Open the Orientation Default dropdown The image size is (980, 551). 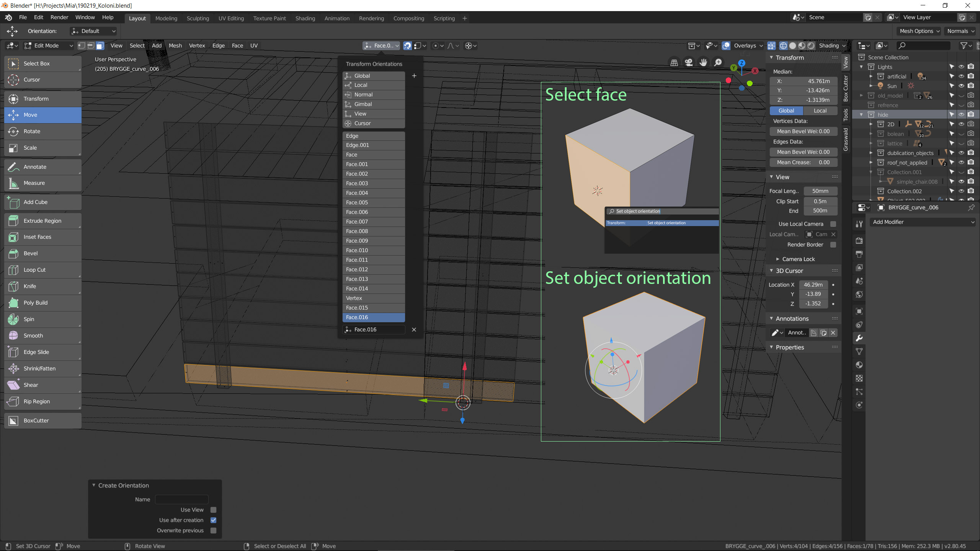click(x=93, y=31)
